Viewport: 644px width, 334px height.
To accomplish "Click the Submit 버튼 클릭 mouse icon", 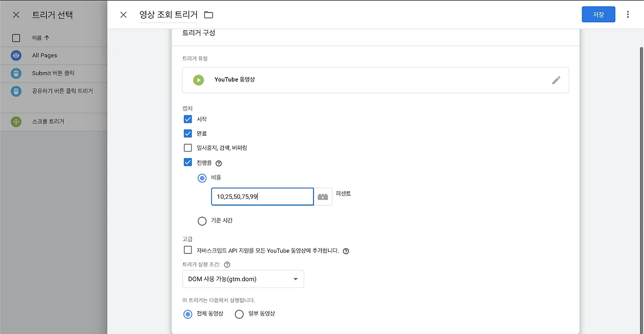I will pyautogui.click(x=16, y=74).
